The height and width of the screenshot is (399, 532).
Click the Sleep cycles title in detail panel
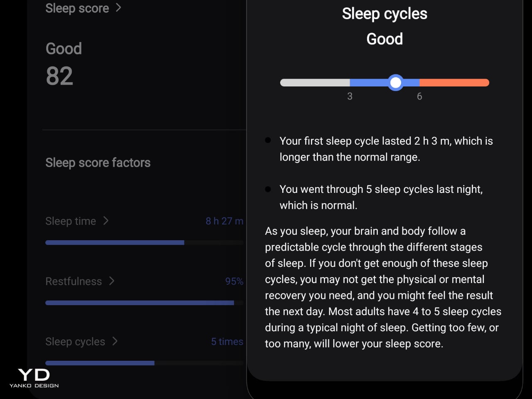(x=384, y=14)
